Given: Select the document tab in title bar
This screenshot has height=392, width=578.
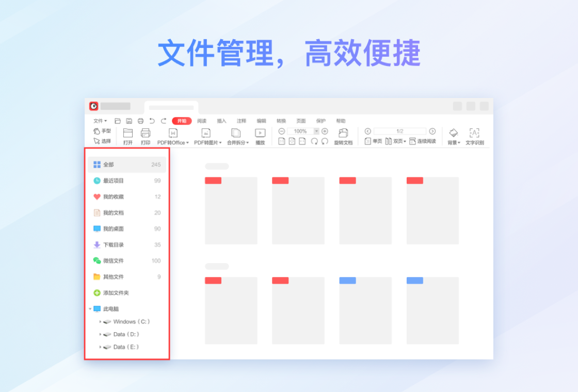Looking at the screenshot, I should pyautogui.click(x=171, y=108).
